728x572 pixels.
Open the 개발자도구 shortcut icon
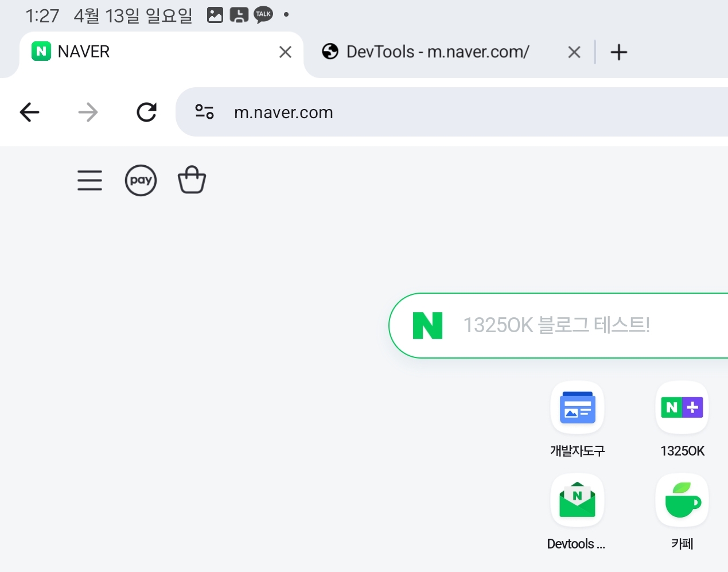tap(577, 407)
